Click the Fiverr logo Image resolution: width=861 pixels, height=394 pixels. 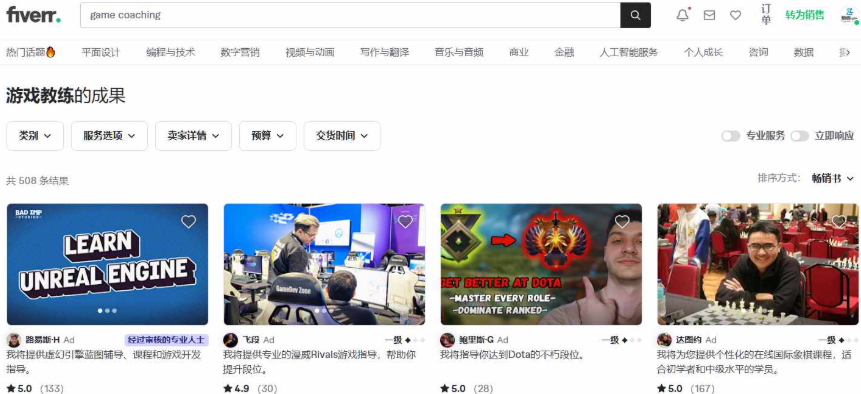(x=33, y=15)
